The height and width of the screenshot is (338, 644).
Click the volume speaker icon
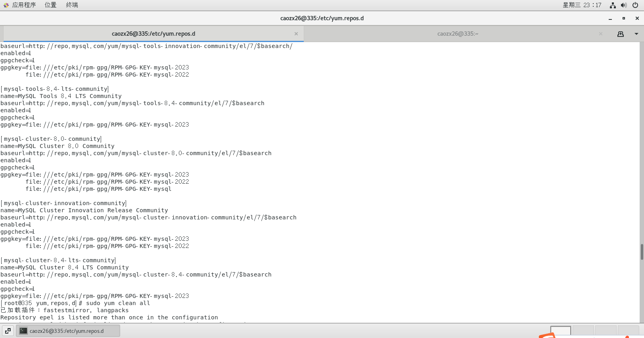[x=624, y=5]
